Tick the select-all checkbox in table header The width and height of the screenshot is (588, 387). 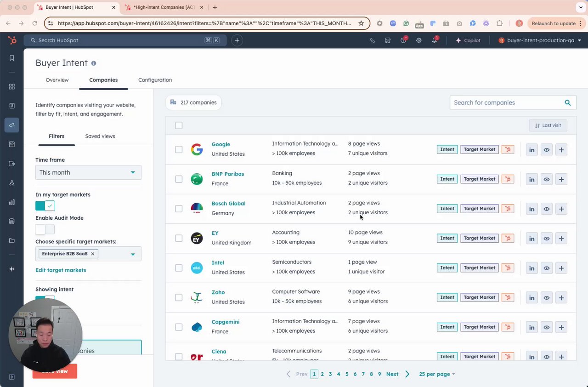[x=179, y=125]
